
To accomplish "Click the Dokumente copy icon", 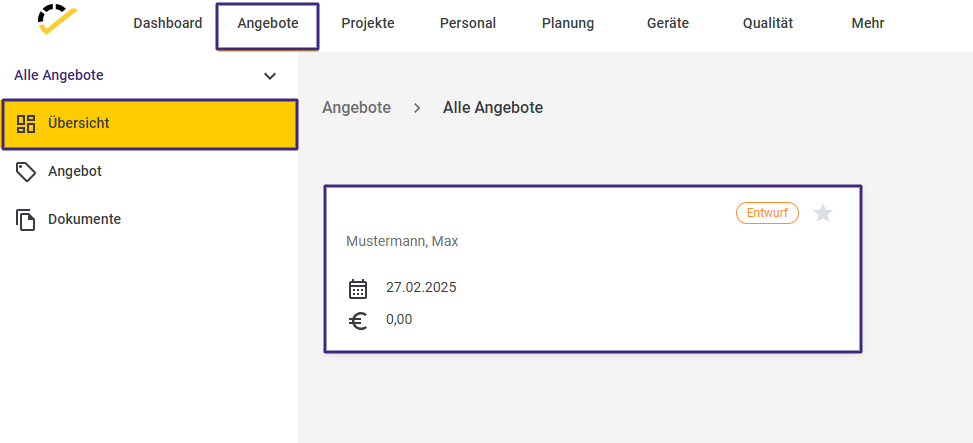I will tap(26, 219).
